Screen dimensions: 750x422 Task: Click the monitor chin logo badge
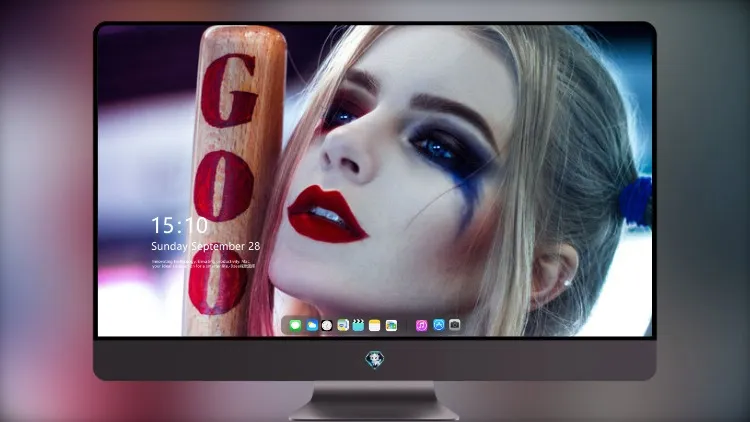375,359
